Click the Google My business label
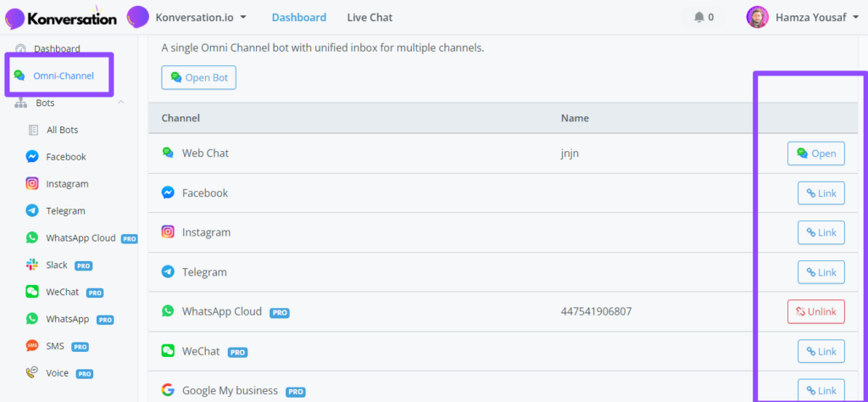This screenshot has height=402, width=868. coord(230,391)
